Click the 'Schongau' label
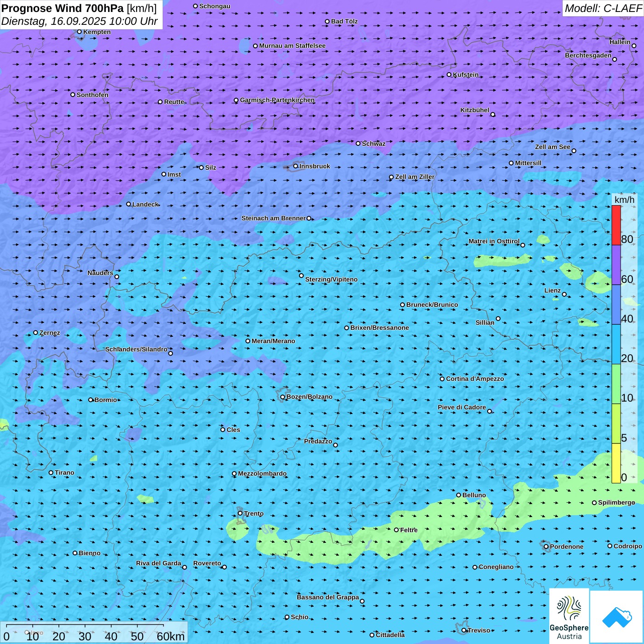 (x=214, y=6)
